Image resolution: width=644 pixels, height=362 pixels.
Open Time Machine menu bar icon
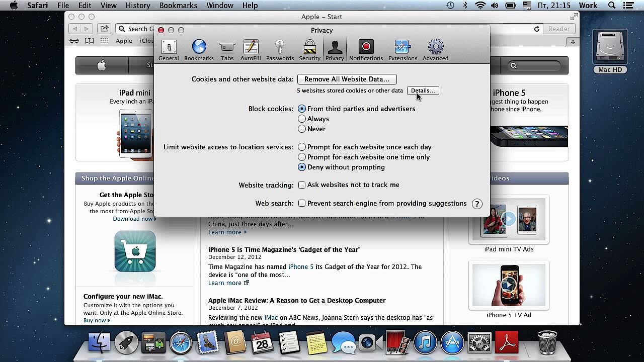[450, 6]
